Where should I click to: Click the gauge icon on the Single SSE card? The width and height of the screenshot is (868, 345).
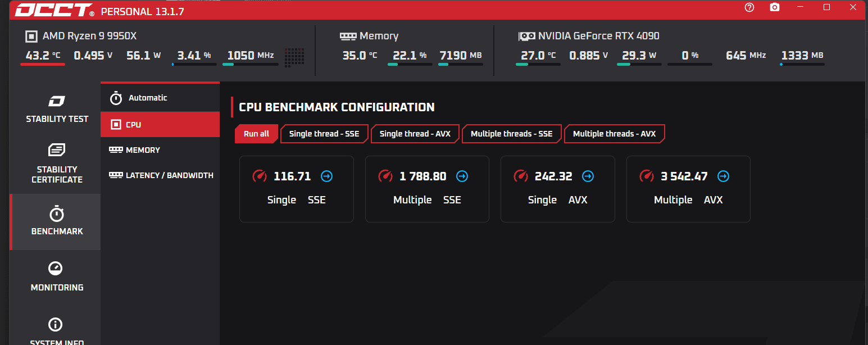[260, 176]
